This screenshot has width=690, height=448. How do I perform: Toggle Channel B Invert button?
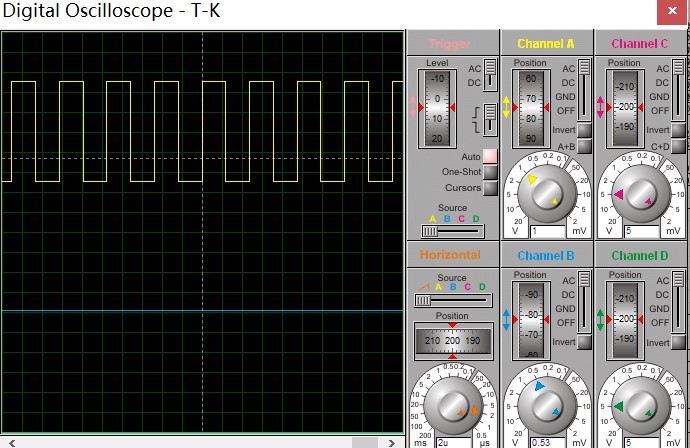pos(584,342)
